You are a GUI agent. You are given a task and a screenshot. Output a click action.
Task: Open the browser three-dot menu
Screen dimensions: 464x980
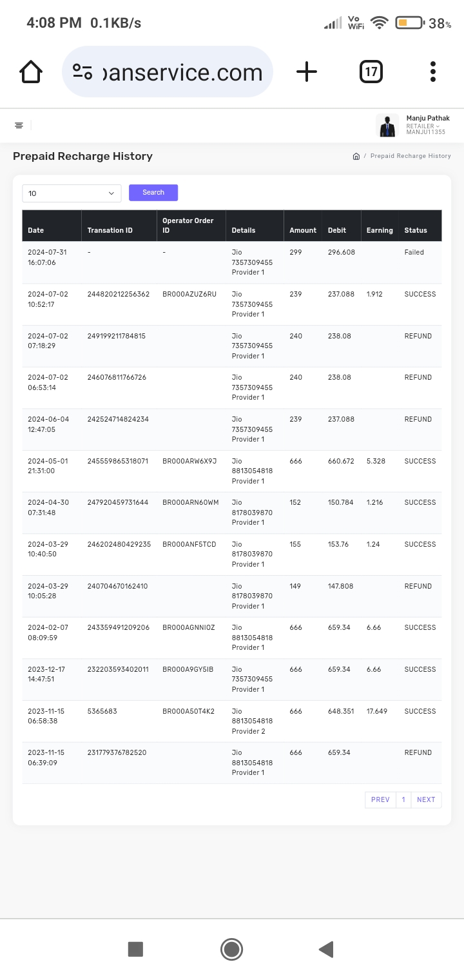coord(433,72)
